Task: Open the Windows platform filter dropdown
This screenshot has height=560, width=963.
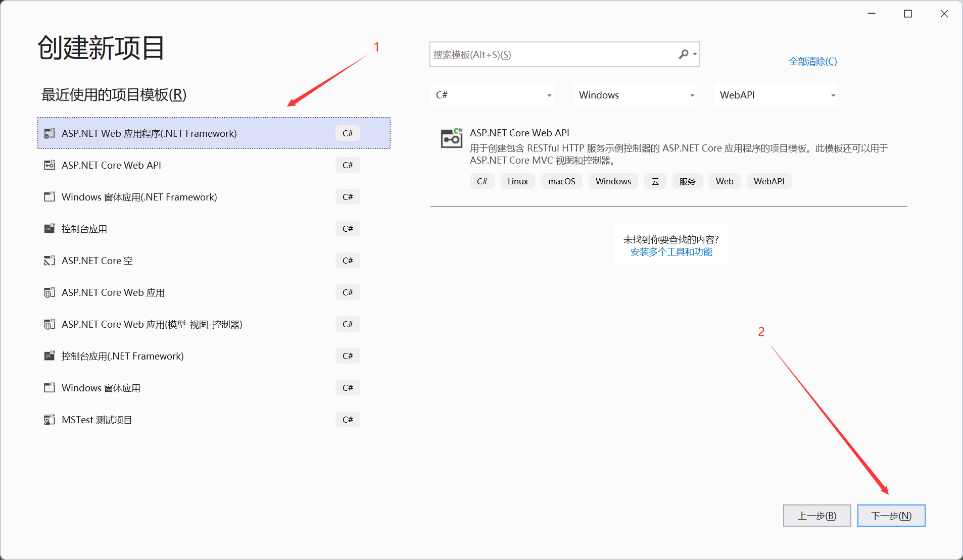Action: point(635,95)
